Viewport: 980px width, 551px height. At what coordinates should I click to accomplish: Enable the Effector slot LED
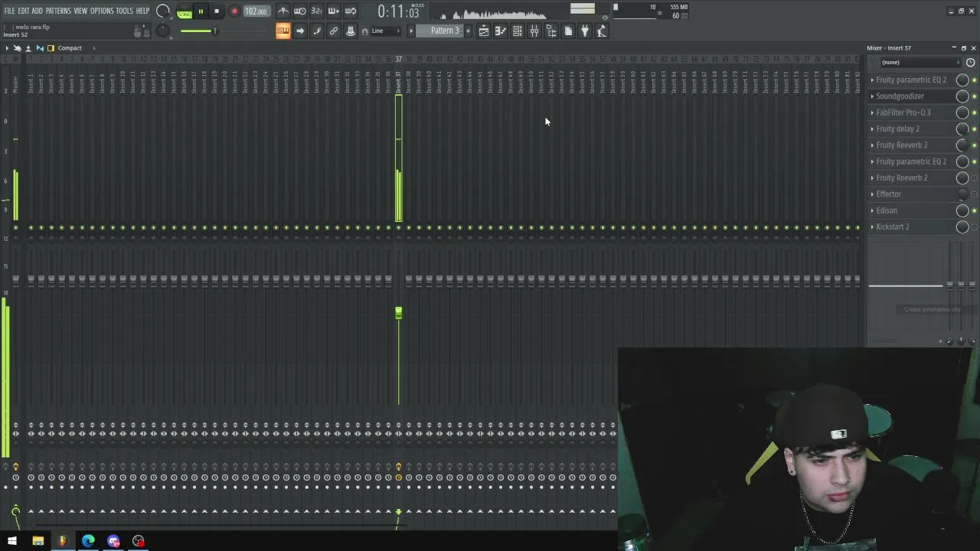tap(974, 194)
